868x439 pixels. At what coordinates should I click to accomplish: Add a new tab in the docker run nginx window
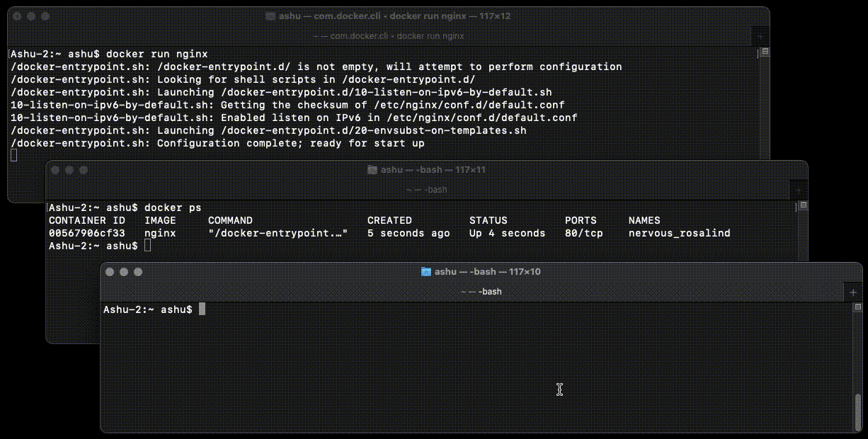click(x=760, y=35)
